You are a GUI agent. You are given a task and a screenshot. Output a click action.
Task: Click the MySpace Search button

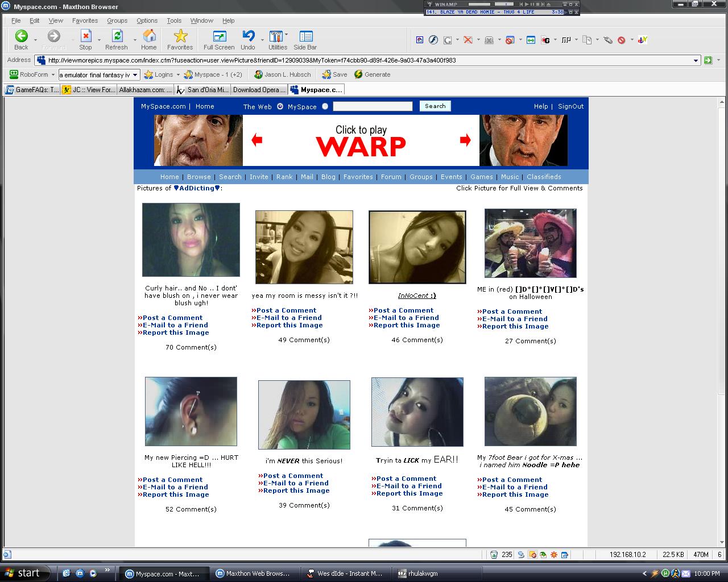tap(435, 106)
